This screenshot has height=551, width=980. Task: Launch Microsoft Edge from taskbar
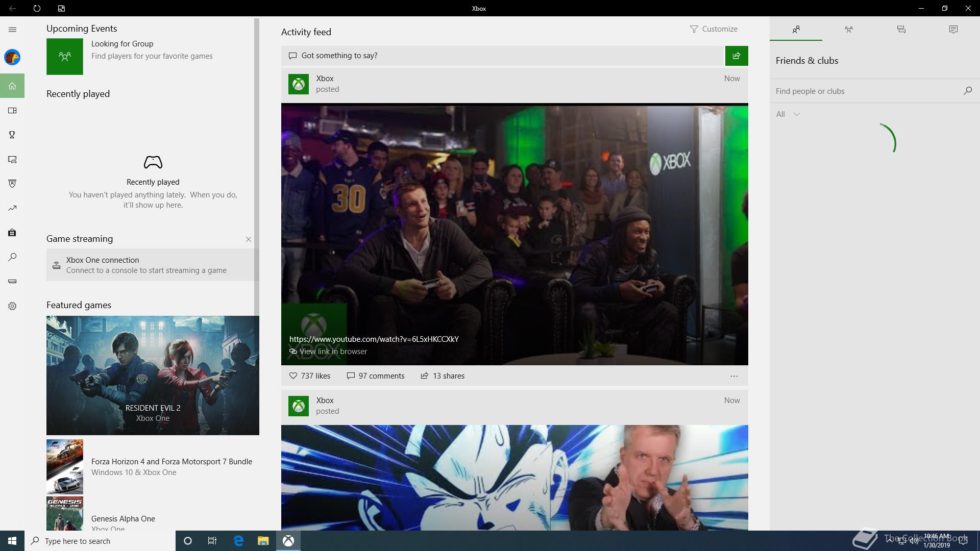(x=238, y=541)
